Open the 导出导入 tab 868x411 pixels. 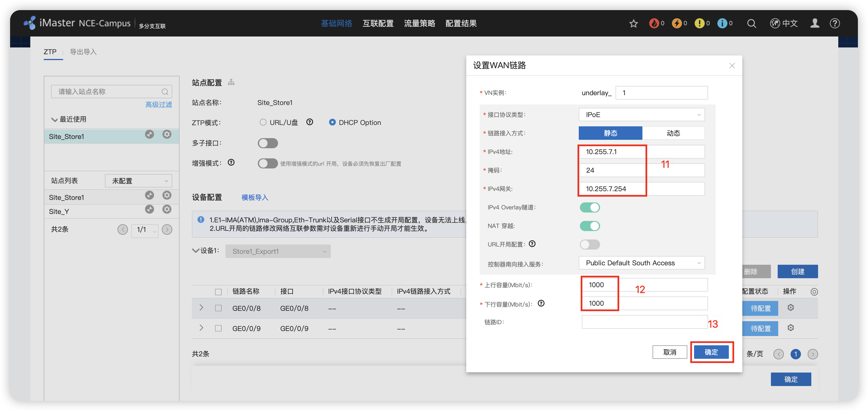coord(83,52)
